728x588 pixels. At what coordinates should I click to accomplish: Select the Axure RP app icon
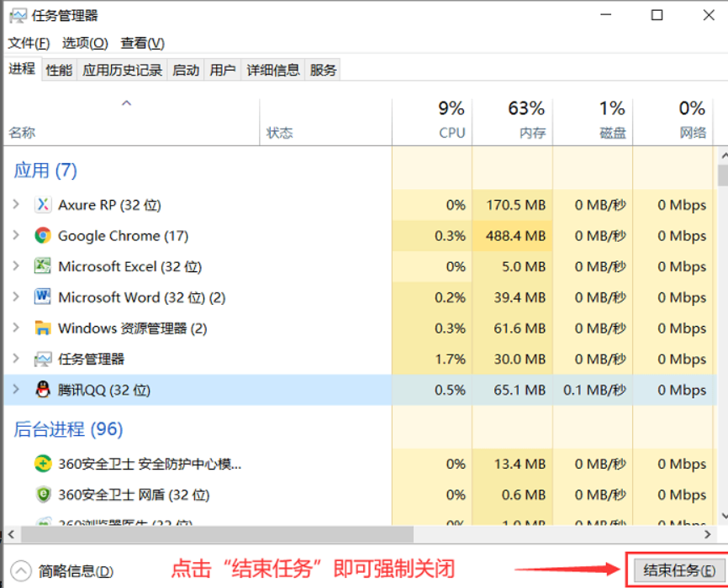[43, 205]
